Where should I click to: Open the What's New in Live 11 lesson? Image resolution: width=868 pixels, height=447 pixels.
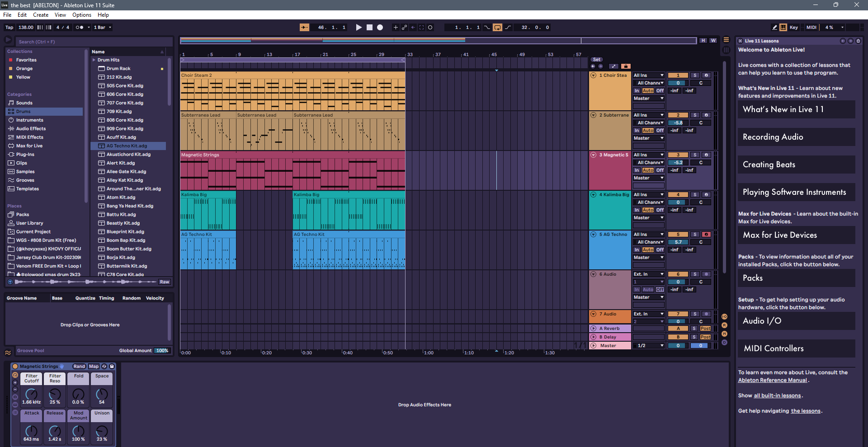point(796,109)
